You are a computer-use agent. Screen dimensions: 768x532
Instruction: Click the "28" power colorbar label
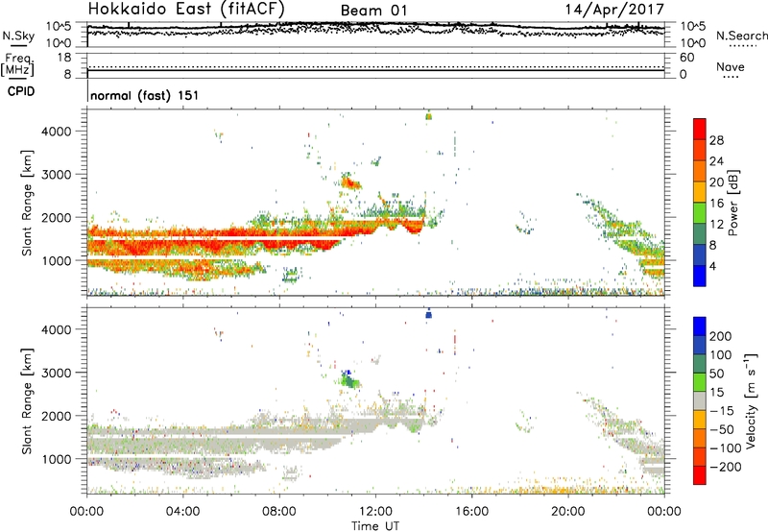pyautogui.click(x=716, y=140)
